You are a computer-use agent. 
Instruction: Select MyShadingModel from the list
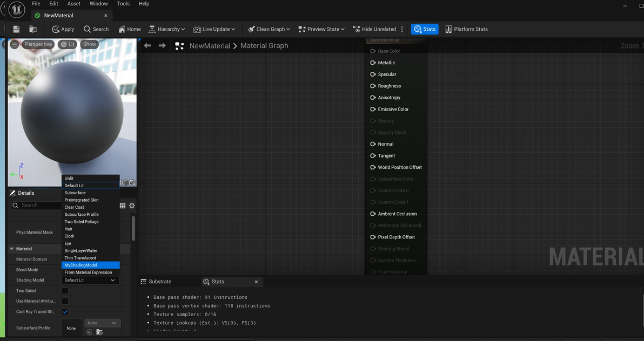point(90,265)
